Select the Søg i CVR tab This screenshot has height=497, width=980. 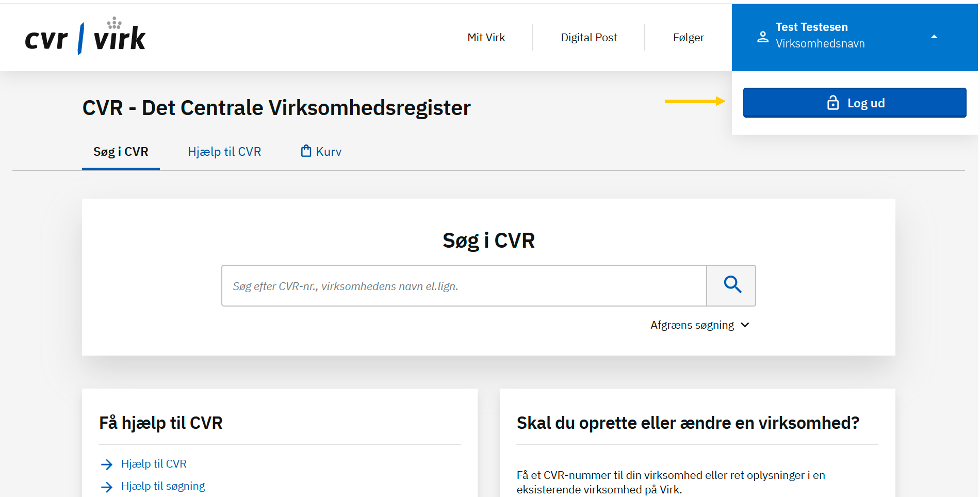[121, 152]
